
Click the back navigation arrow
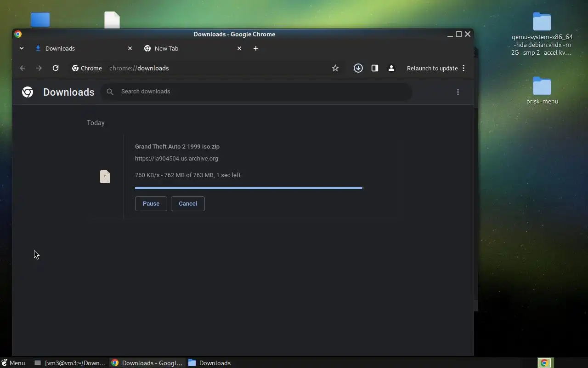tap(23, 68)
